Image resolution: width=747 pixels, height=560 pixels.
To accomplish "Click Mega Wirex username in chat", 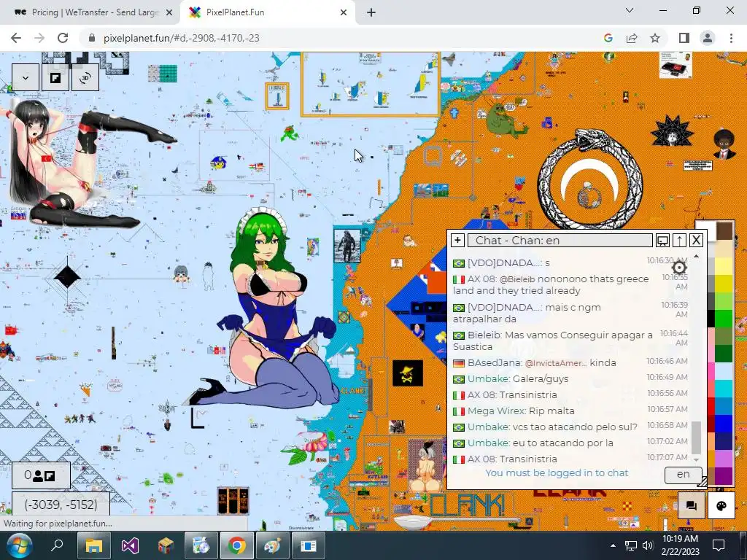I will pyautogui.click(x=497, y=411).
